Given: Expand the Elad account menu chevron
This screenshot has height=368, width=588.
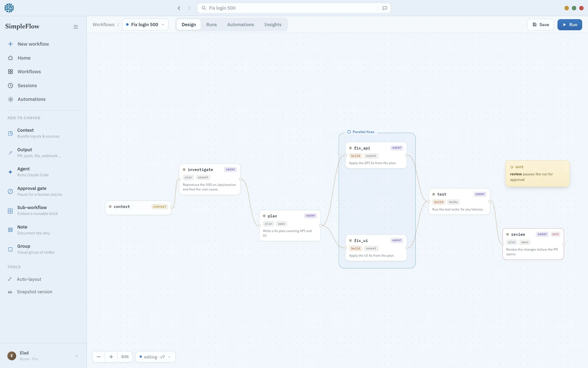Looking at the screenshot, I should pyautogui.click(x=76, y=356).
